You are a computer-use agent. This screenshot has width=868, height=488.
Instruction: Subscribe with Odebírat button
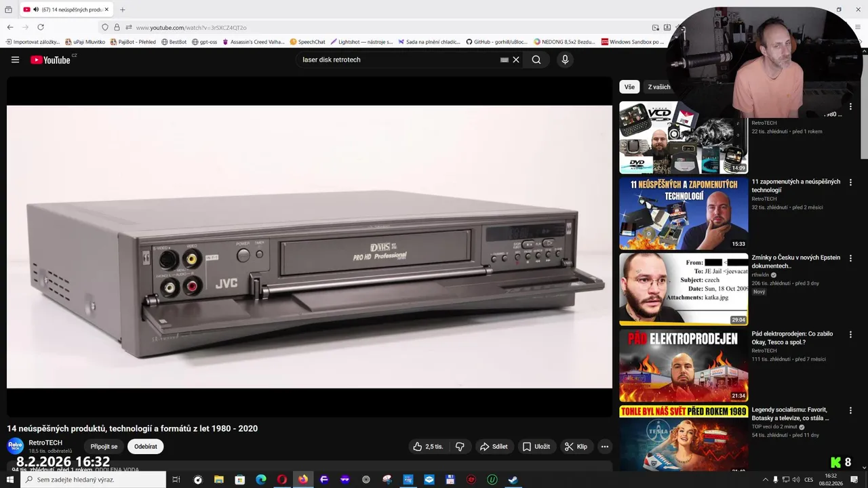pos(146,447)
